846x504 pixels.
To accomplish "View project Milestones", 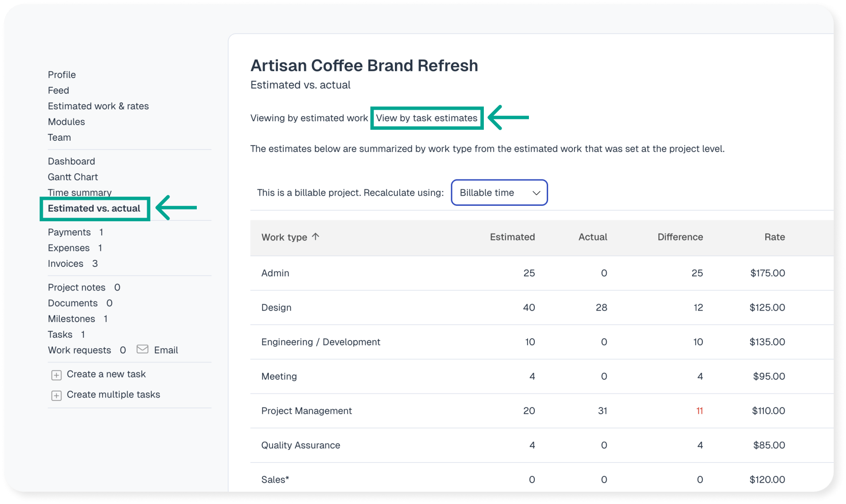I will tap(72, 319).
